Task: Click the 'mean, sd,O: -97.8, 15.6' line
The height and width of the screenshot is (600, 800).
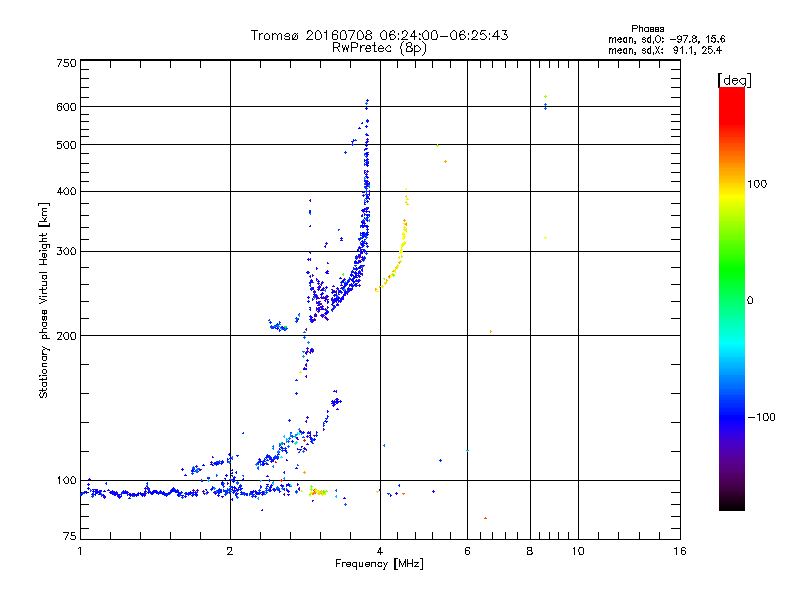Action: pyautogui.click(x=666, y=39)
